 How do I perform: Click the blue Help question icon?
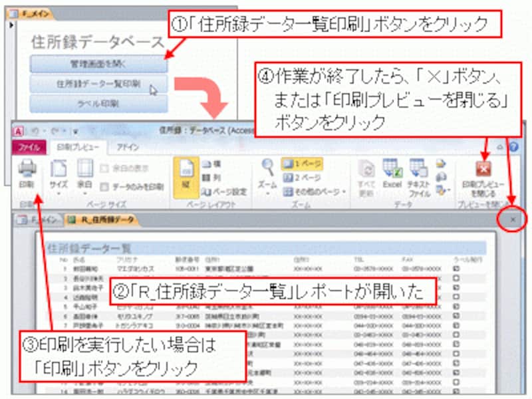514,147
